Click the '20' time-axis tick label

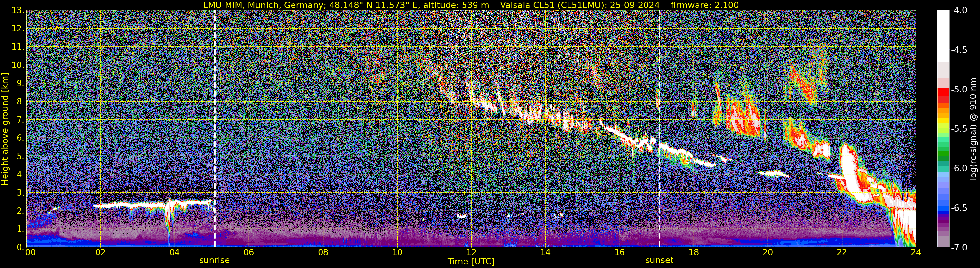point(768,252)
